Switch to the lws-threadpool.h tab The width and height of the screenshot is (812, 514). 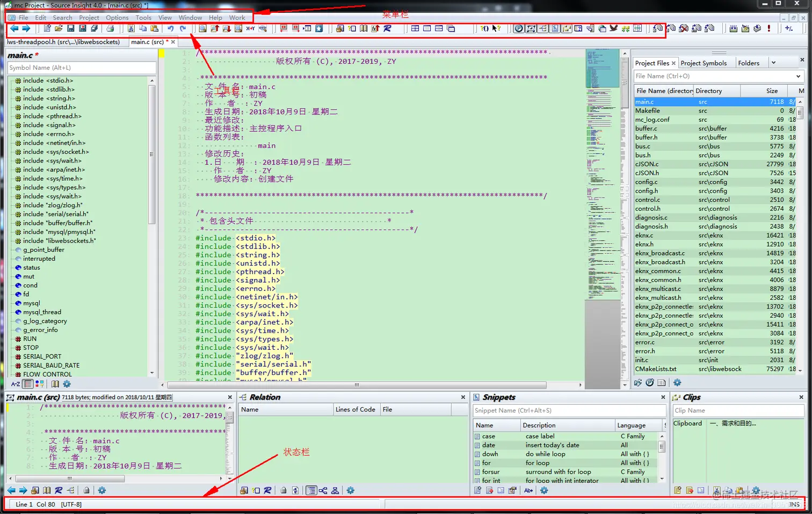click(63, 42)
